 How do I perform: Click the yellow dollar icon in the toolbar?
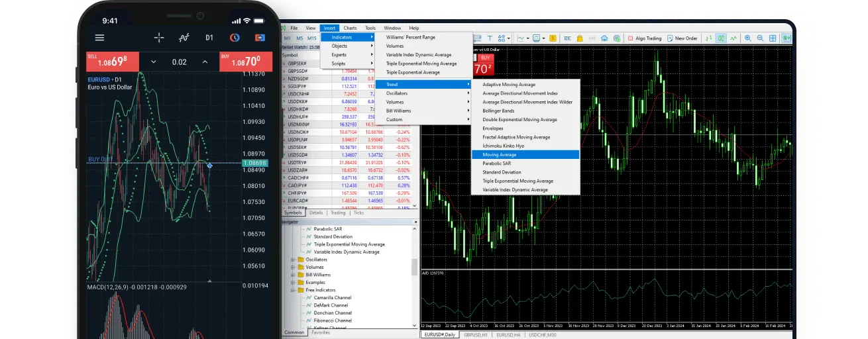point(553,38)
